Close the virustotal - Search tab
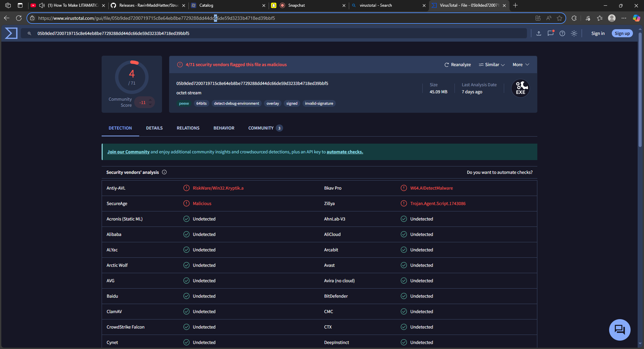Viewport: 644px width, 349px height. (x=424, y=5)
